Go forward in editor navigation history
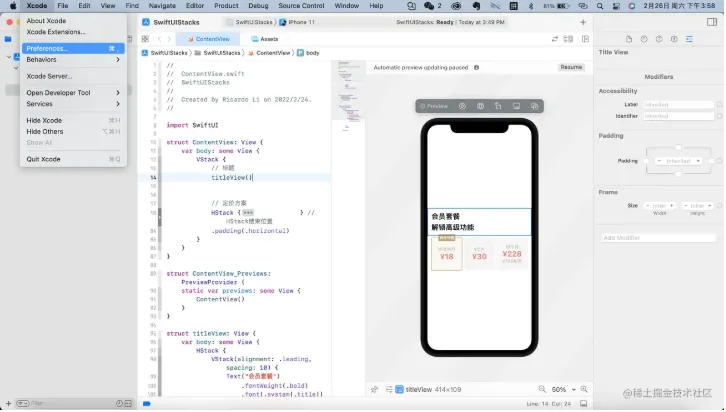The image size is (726, 412). click(x=169, y=39)
